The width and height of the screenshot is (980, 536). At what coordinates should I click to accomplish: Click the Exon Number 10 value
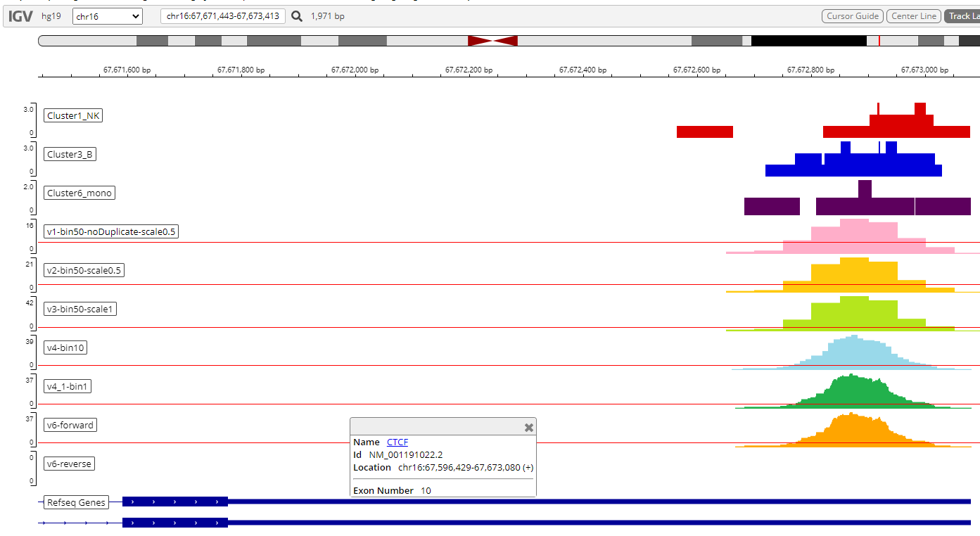pos(426,491)
